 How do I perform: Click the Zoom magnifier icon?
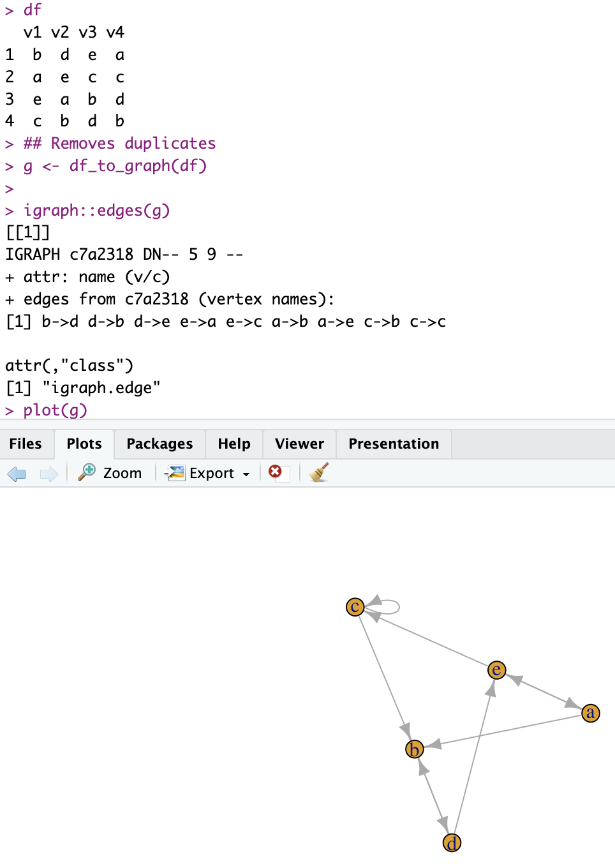(x=87, y=472)
